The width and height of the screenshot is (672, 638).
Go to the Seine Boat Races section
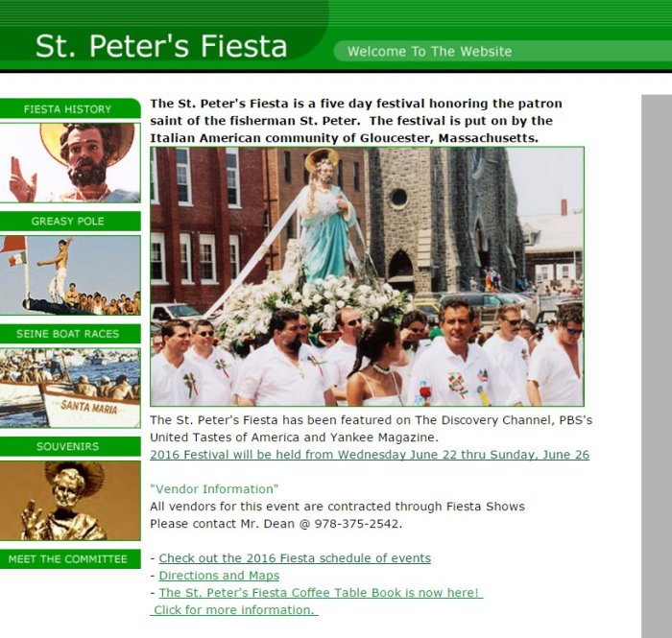(x=68, y=334)
